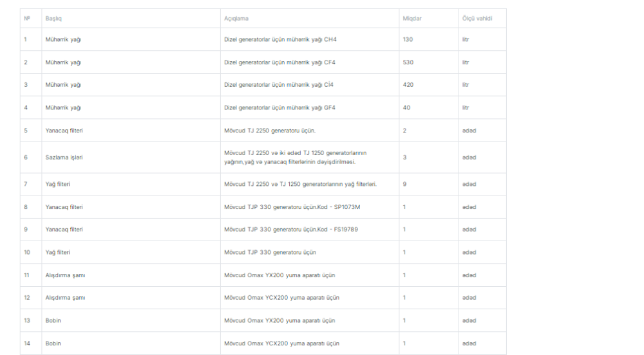Select the quantity cell showing 40
This screenshot has height=355, width=644.
(x=407, y=107)
